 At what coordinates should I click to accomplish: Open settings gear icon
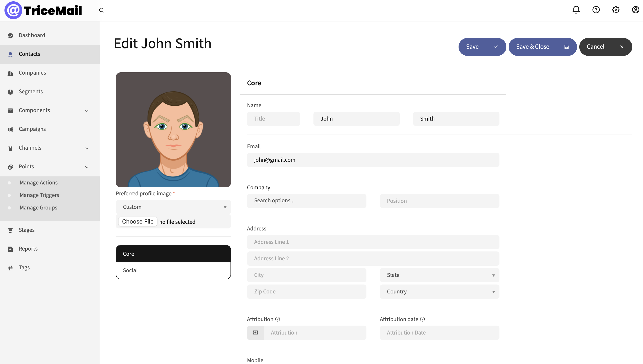pos(616,10)
